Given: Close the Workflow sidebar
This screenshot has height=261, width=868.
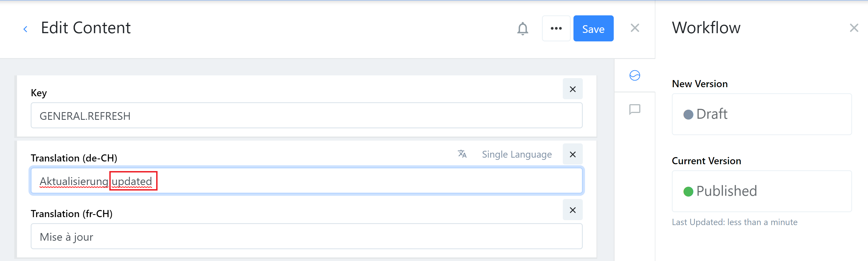Looking at the screenshot, I should [x=853, y=28].
